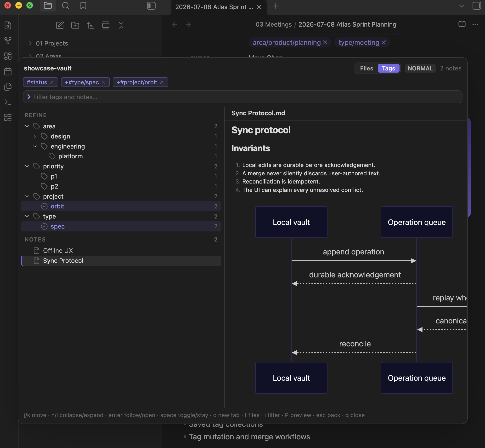Viewport: 485px width, 448px height.
Task: Open more options ellipsis menu
Action: click(x=475, y=24)
